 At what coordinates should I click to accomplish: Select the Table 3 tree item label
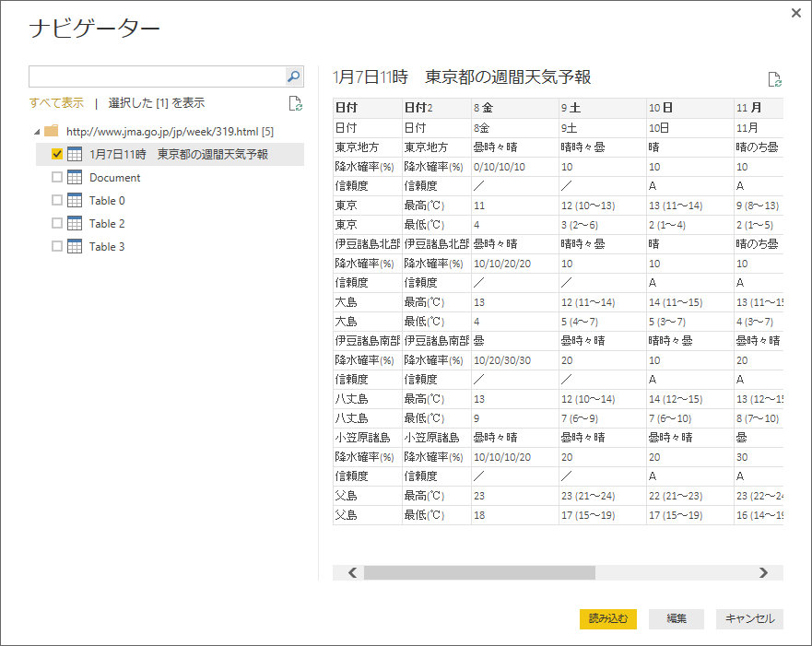(x=107, y=246)
